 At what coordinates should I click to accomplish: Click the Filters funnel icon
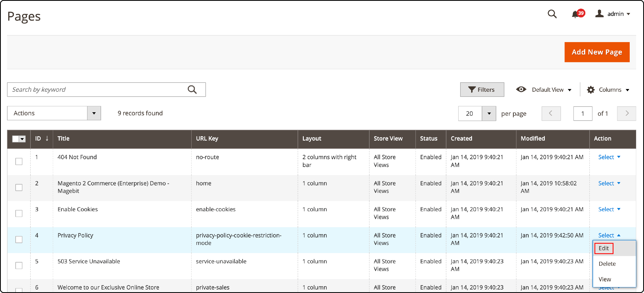[472, 90]
